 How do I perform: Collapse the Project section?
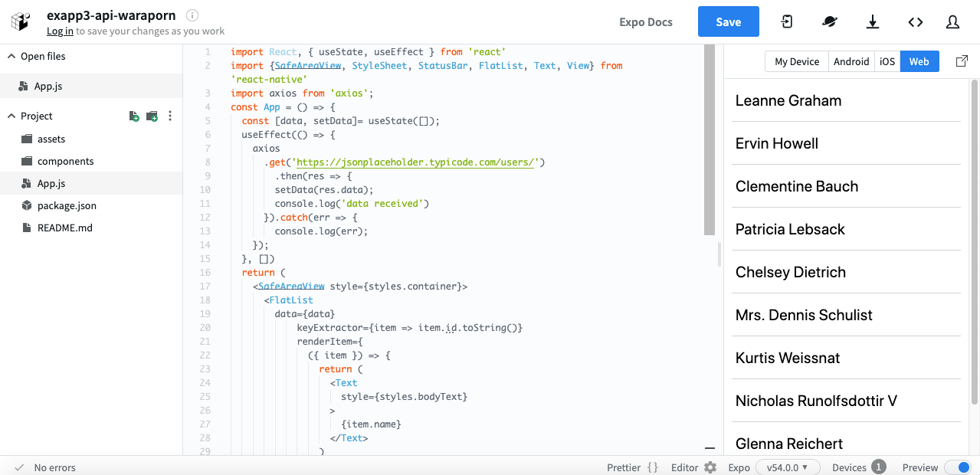[x=11, y=116]
